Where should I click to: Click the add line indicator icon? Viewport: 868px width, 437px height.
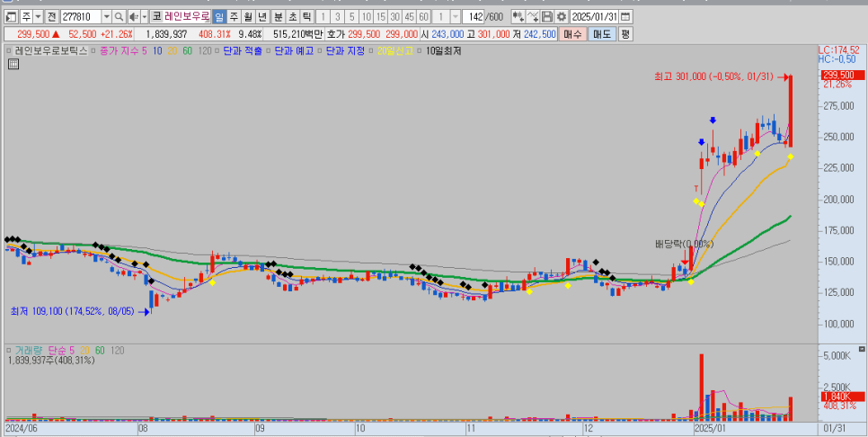534,17
